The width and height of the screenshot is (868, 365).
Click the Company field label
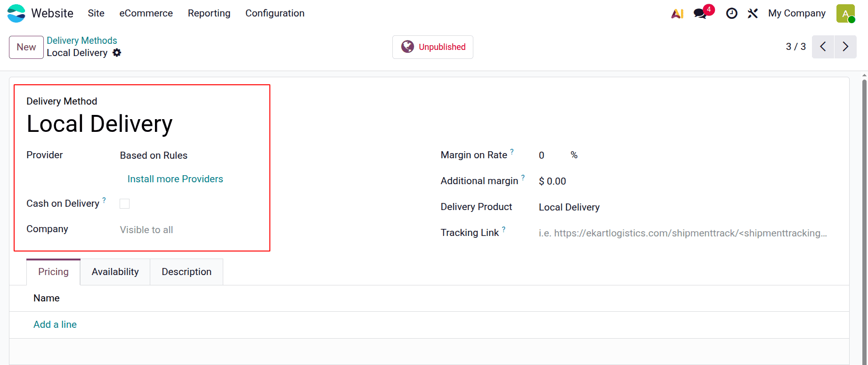pyautogui.click(x=47, y=229)
